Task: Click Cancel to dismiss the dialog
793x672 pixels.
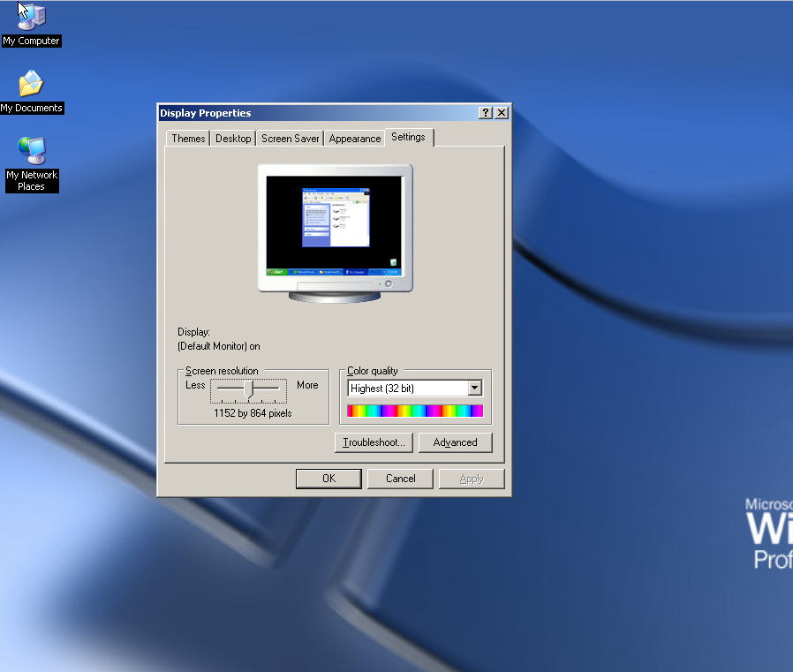Action: [x=400, y=479]
